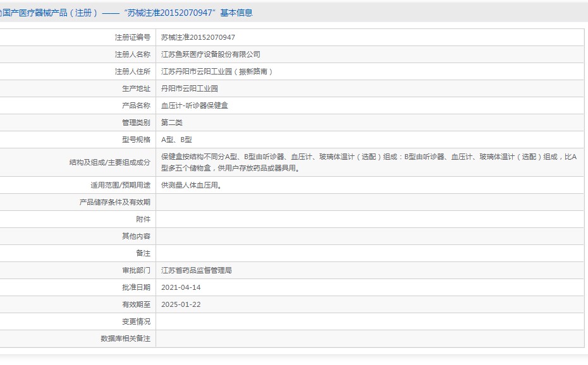
Task: Click the 产品储存条件及有效期 label
Action: tap(114, 203)
